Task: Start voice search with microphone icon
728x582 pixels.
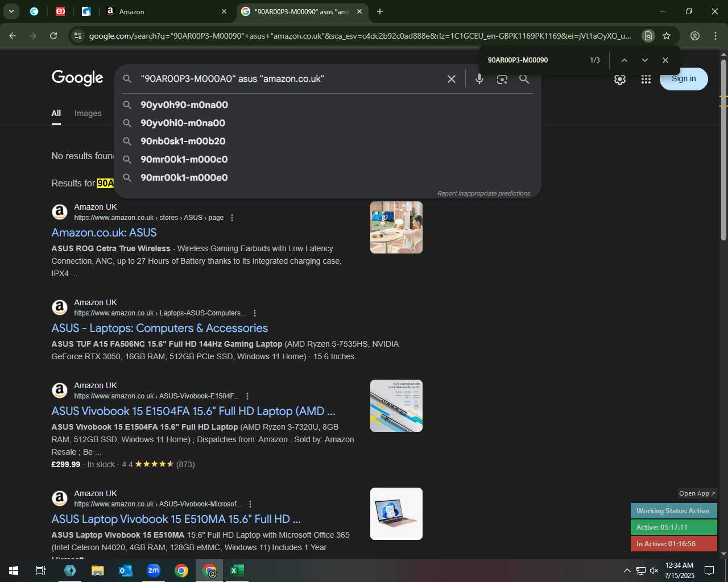Action: [x=479, y=79]
